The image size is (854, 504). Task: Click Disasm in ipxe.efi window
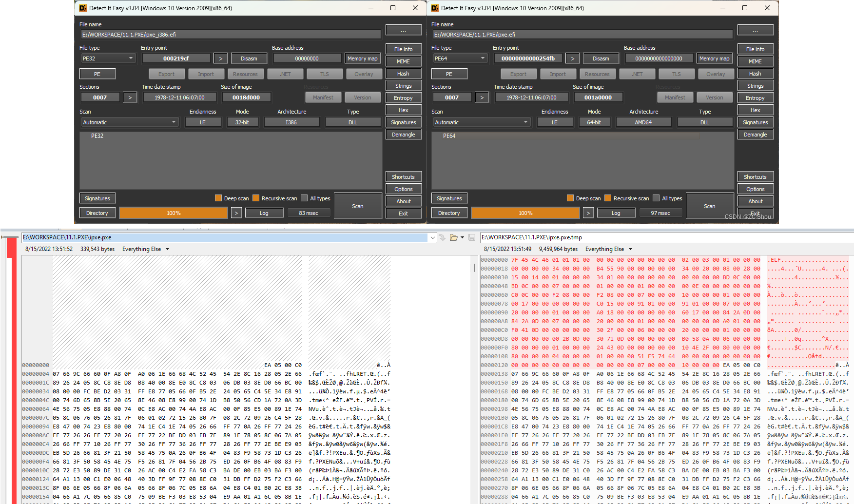tap(601, 58)
